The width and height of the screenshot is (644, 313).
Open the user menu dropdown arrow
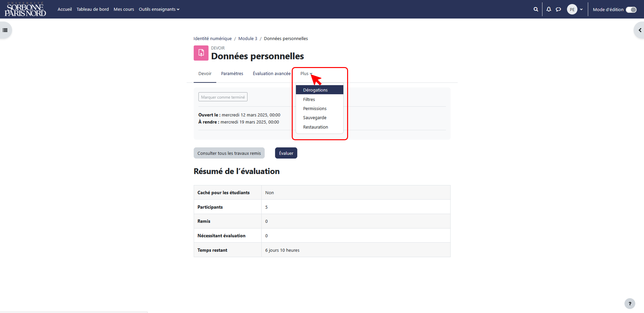pyautogui.click(x=581, y=9)
